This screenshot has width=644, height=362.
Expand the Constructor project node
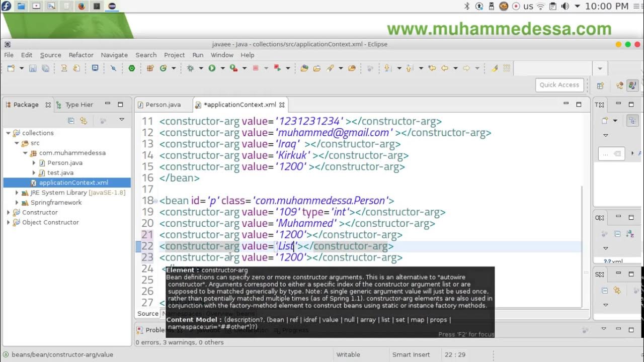[8, 213]
